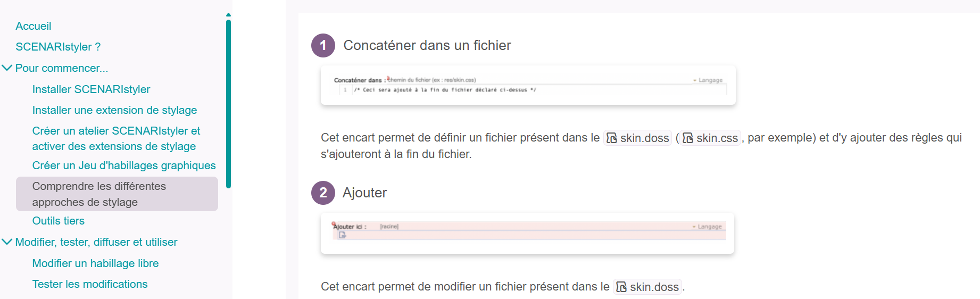Click the skin.css file icon

click(688, 138)
